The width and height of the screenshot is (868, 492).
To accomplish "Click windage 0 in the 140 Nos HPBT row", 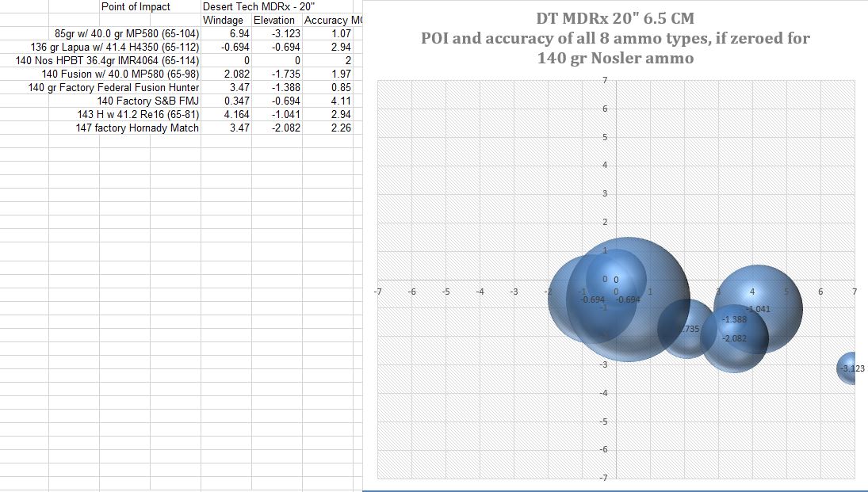I will (247, 60).
